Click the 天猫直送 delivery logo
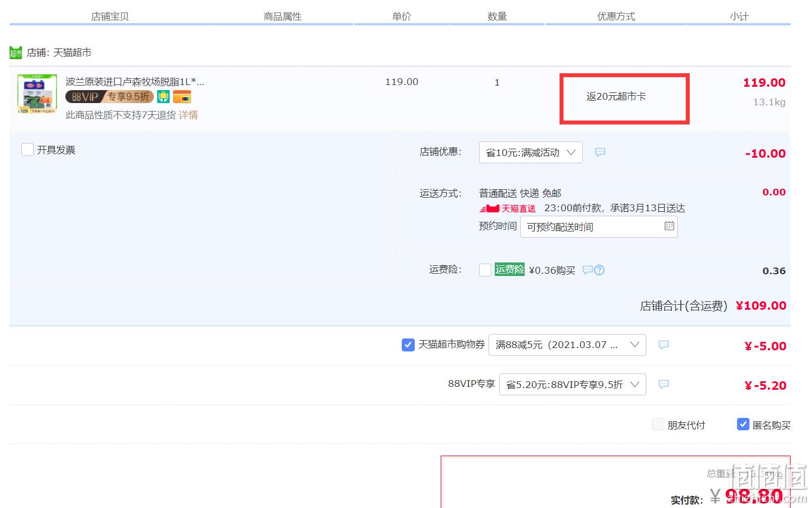 click(x=507, y=208)
